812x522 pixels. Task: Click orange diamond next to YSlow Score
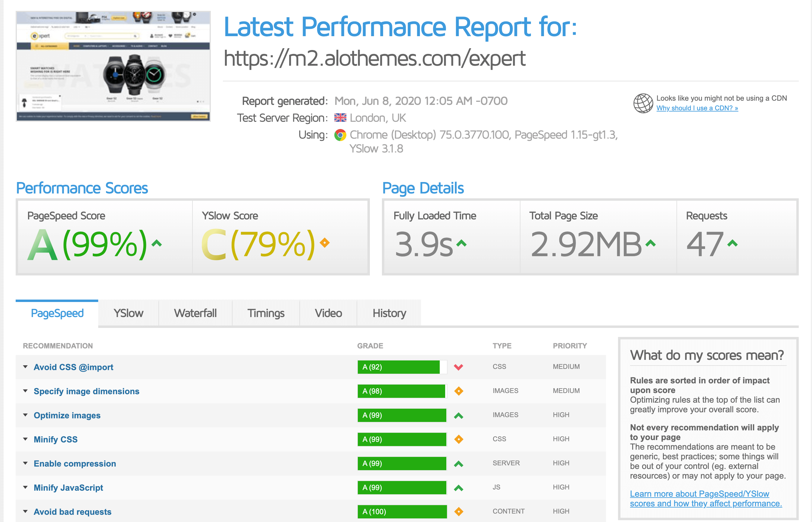pos(325,243)
